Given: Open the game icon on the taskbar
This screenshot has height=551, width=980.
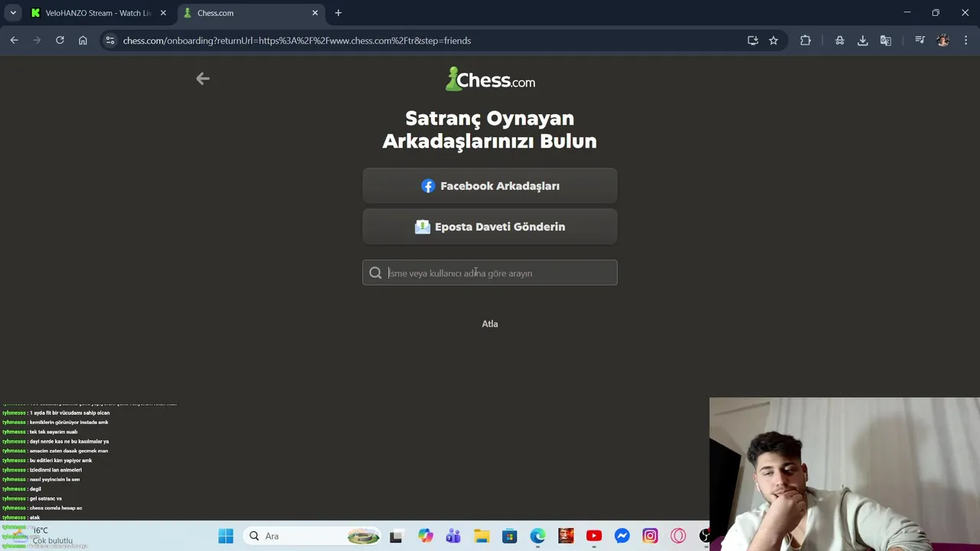Looking at the screenshot, I should pos(566,536).
